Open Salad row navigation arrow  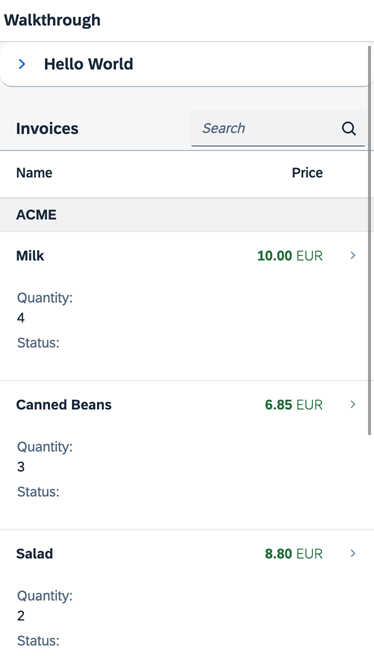[353, 553]
